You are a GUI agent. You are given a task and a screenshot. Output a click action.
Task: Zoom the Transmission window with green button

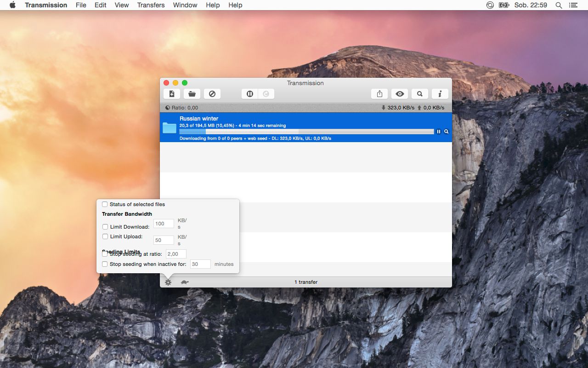pyautogui.click(x=185, y=83)
